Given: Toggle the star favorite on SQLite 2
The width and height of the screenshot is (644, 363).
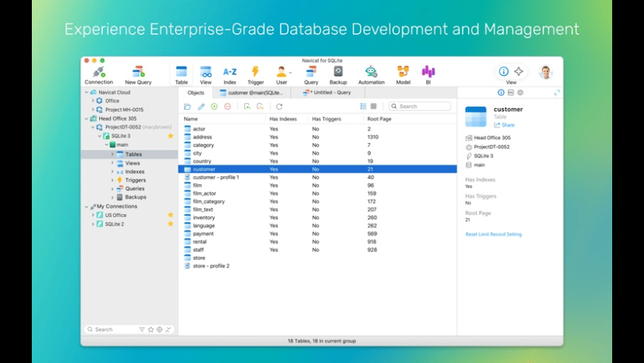Looking at the screenshot, I should coord(170,224).
